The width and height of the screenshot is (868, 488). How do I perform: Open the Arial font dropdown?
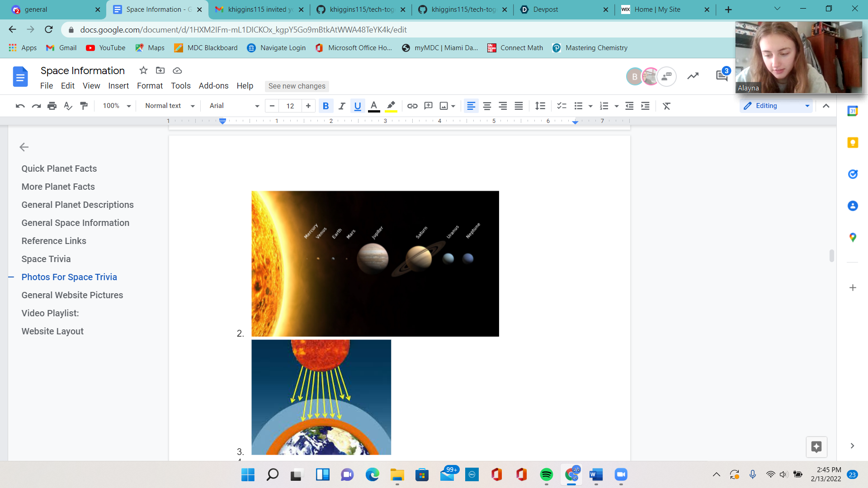click(234, 106)
